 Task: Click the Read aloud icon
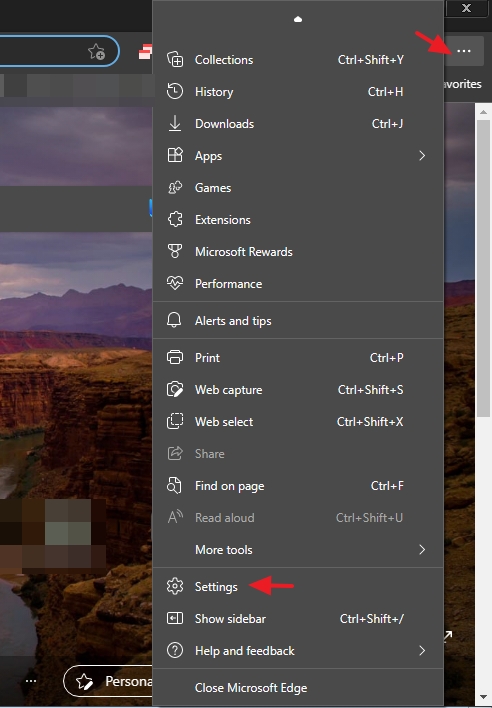[175, 516]
